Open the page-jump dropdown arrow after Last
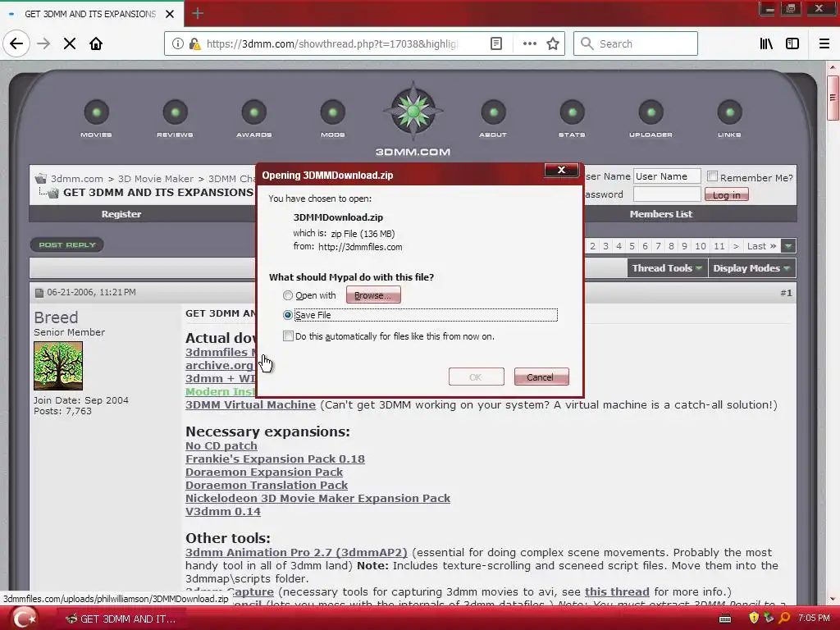840x630 pixels. (x=788, y=246)
